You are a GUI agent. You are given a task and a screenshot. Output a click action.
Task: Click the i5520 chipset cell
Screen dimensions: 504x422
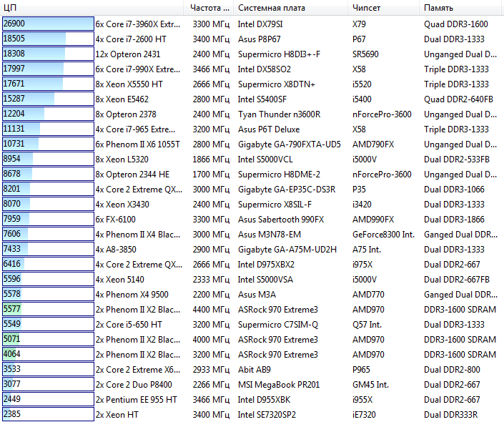(x=362, y=84)
